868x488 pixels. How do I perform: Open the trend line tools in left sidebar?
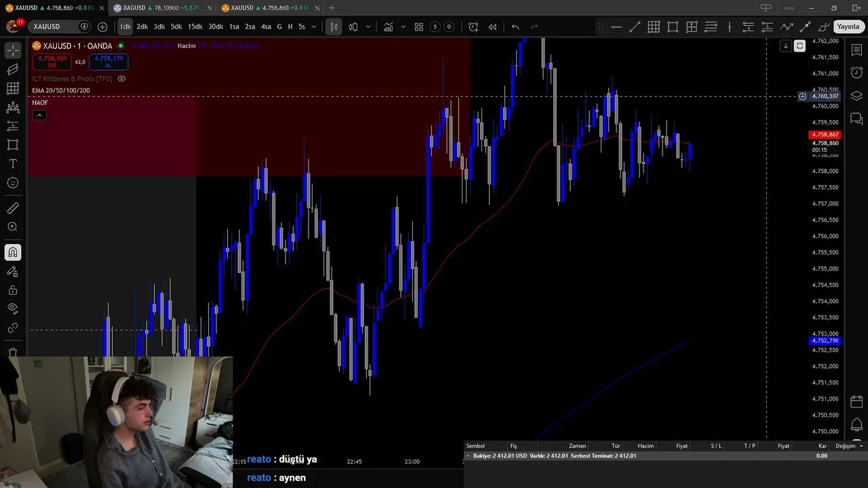pyautogui.click(x=13, y=69)
